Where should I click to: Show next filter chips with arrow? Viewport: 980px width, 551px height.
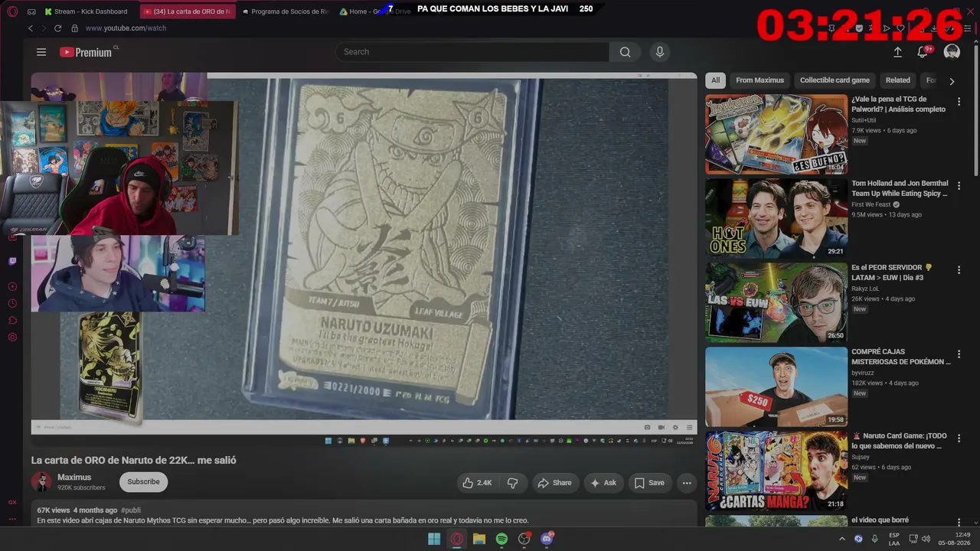click(952, 80)
